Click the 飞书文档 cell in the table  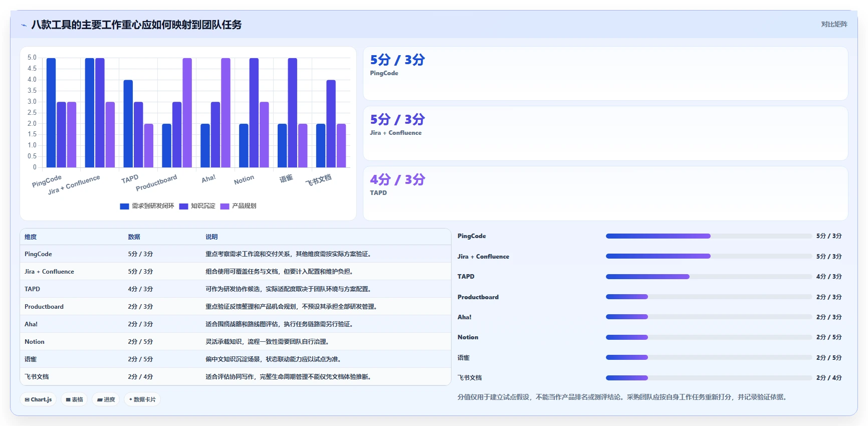[37, 377]
